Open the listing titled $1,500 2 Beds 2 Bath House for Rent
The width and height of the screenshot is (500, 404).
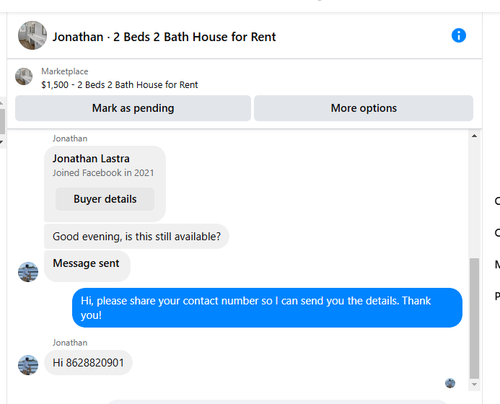coord(120,85)
